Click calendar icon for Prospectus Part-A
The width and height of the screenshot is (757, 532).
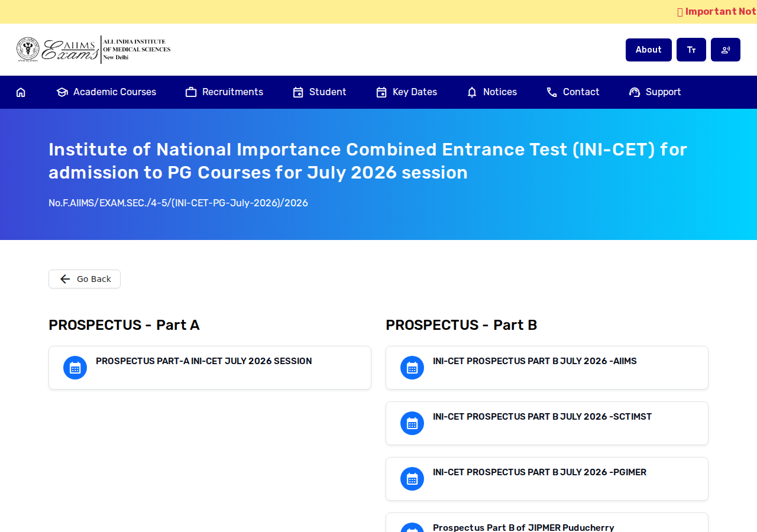tap(75, 368)
